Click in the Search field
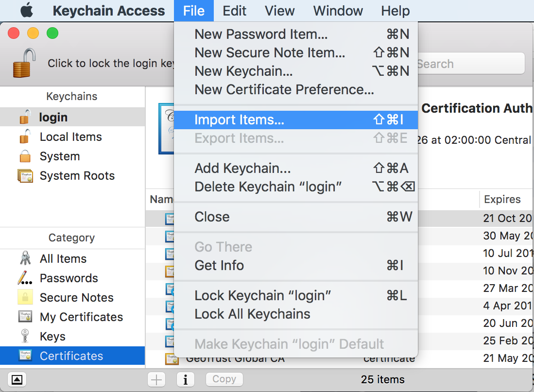The image size is (534, 392). [471, 63]
